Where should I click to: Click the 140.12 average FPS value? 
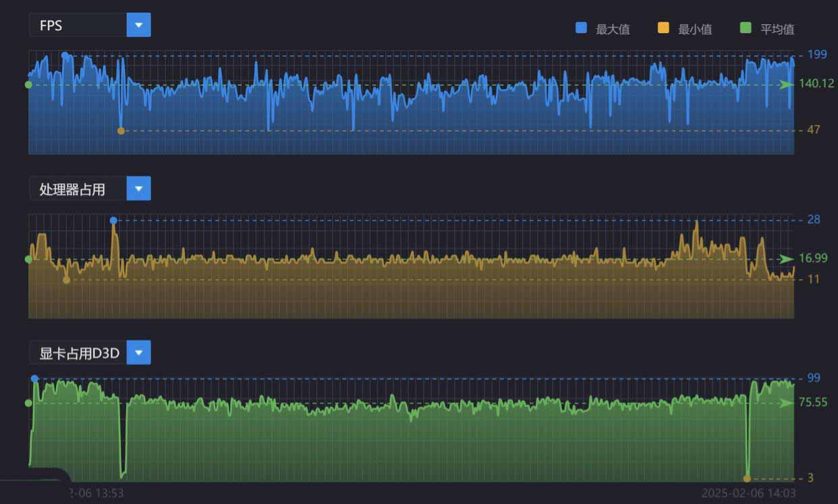pyautogui.click(x=817, y=84)
